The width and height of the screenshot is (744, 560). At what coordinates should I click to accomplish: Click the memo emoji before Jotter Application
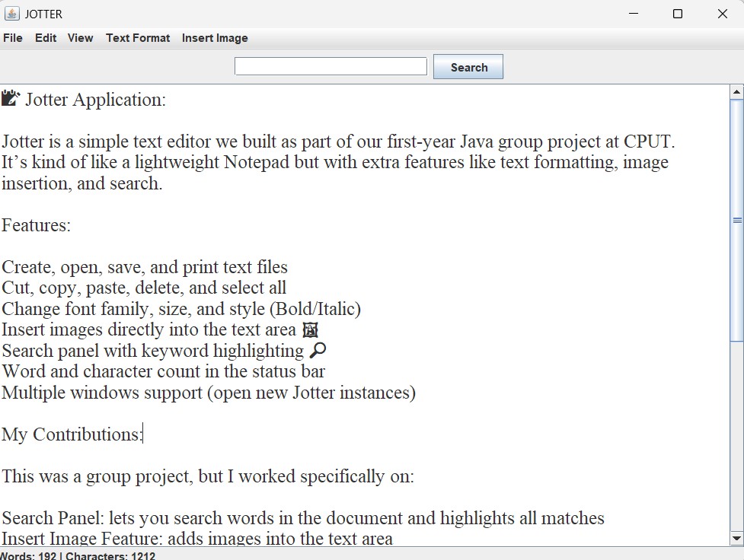(x=11, y=99)
